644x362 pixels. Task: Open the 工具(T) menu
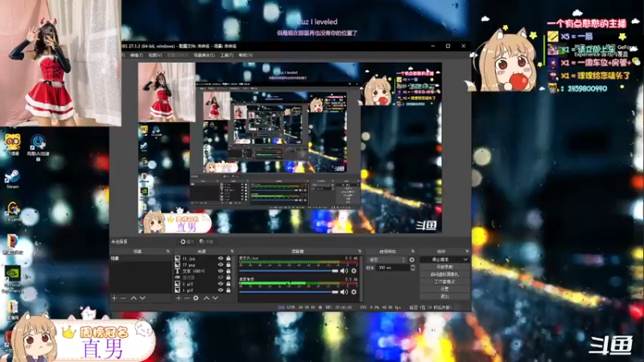pos(227,55)
